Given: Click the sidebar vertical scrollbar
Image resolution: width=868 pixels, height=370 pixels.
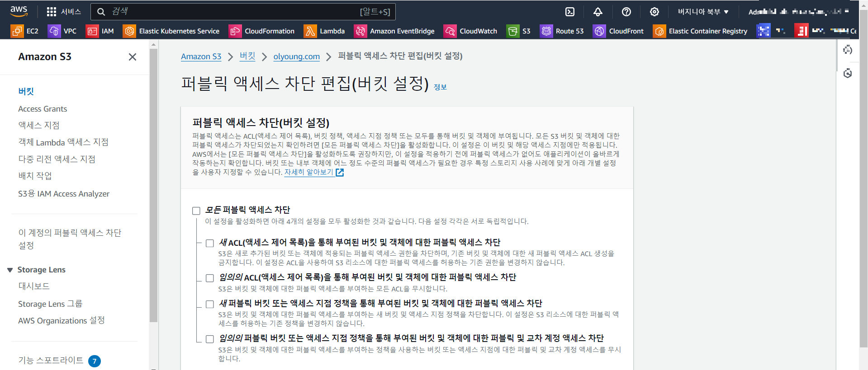Looking at the screenshot, I should point(154,185).
